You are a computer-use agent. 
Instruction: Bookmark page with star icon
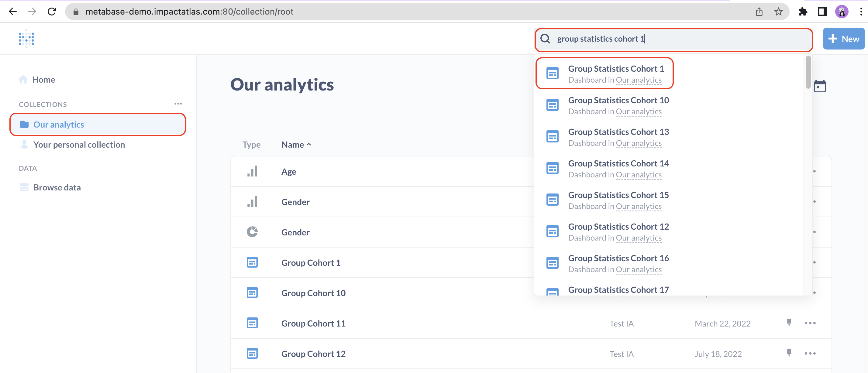coord(778,12)
